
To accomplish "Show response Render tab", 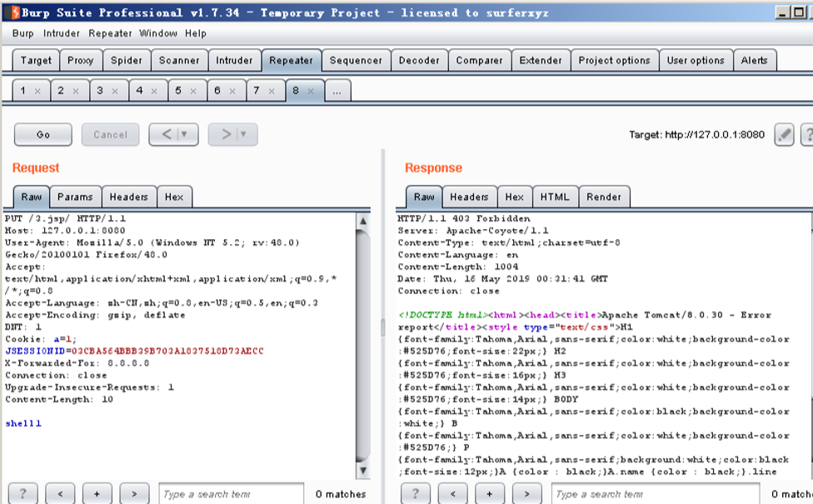I will [604, 197].
